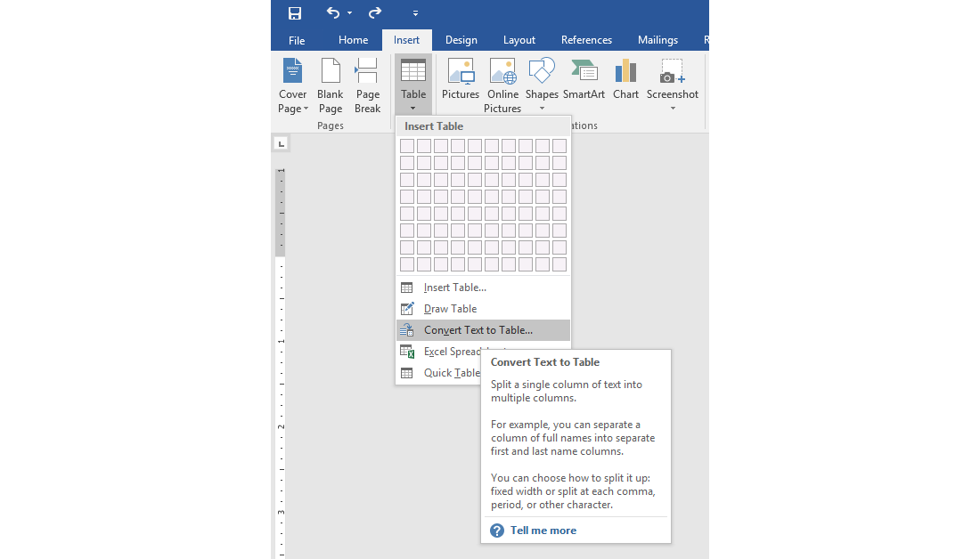Undo the last action
The height and width of the screenshot is (559, 980).
coord(333,13)
